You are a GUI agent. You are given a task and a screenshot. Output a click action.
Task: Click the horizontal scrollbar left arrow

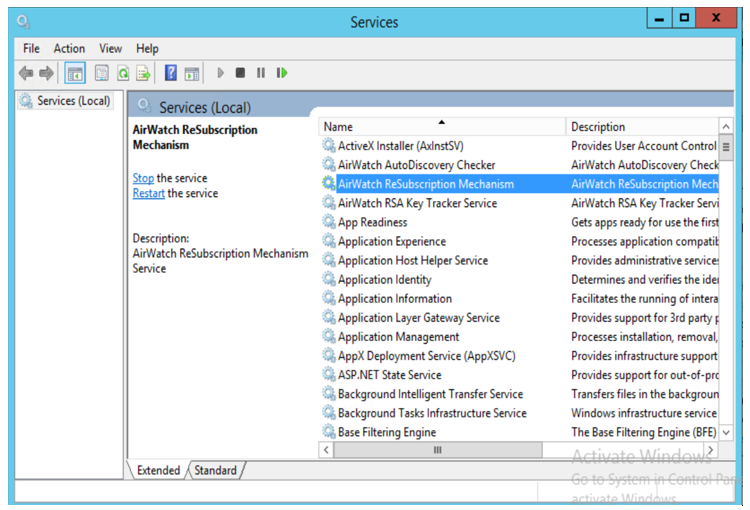(326, 450)
